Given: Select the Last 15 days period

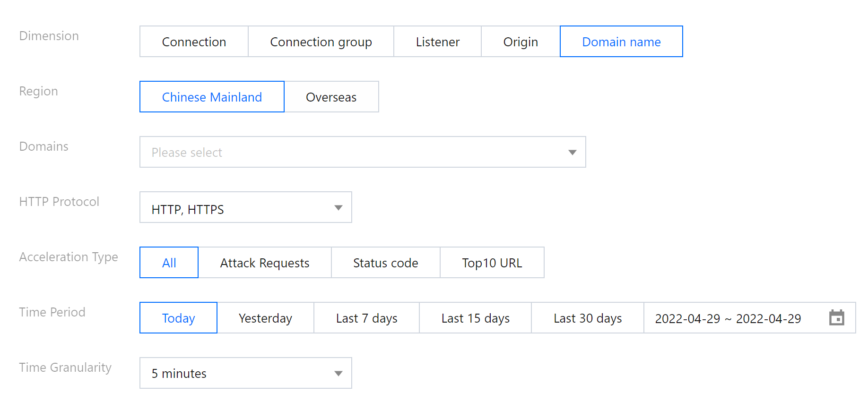Looking at the screenshot, I should point(475,318).
